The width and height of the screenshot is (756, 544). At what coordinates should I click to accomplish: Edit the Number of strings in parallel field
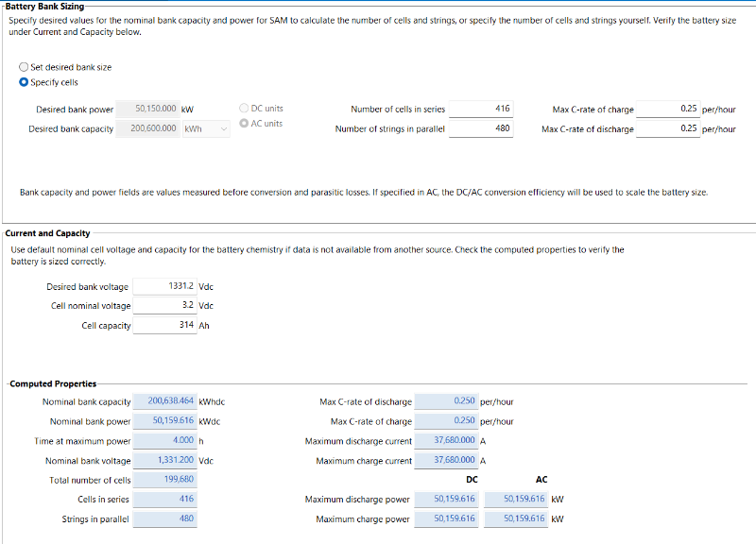point(481,128)
